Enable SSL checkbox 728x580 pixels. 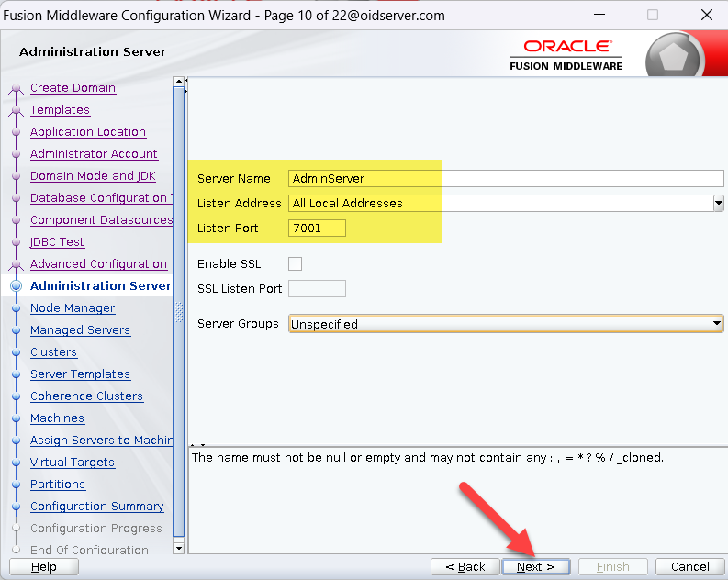click(x=295, y=263)
